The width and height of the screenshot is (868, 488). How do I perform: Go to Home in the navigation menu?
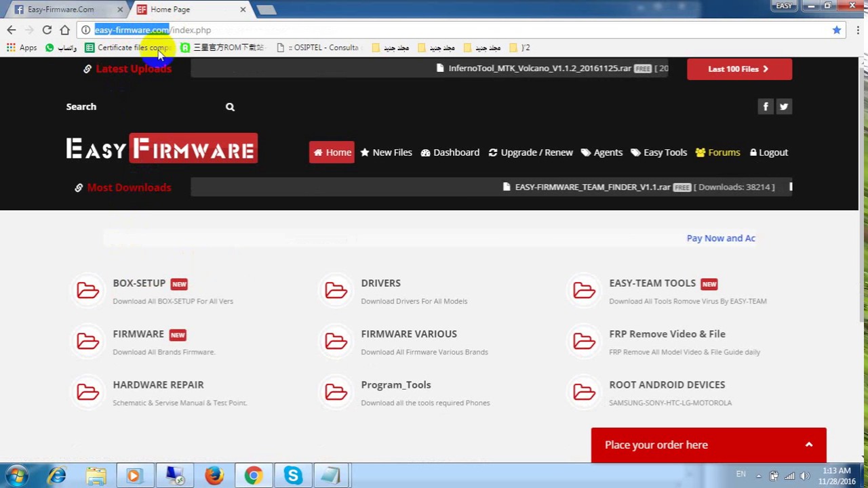(x=332, y=152)
